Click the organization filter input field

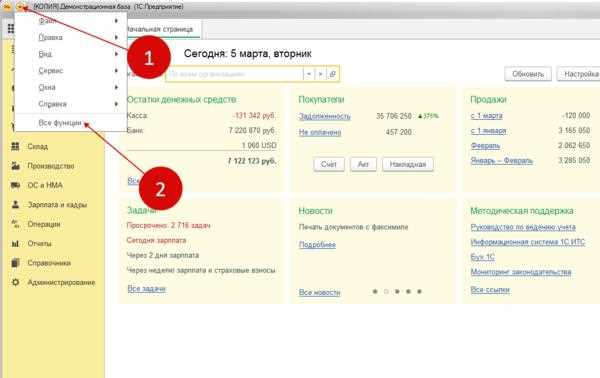click(x=234, y=74)
